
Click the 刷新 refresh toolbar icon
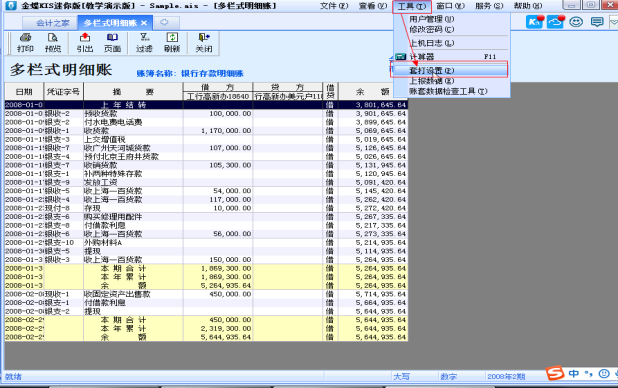click(172, 43)
